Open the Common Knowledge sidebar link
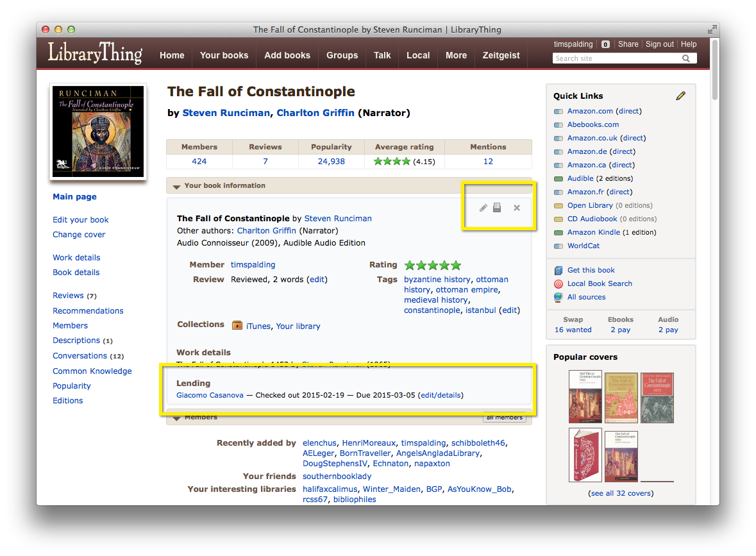Screen dimensions: 756x556 92,371
